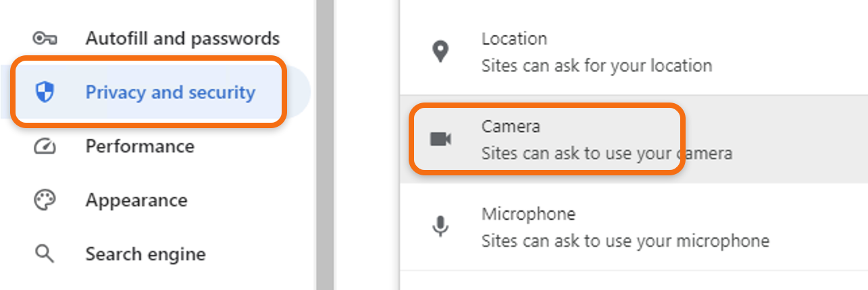Open the Location permission title

pyautogui.click(x=514, y=39)
